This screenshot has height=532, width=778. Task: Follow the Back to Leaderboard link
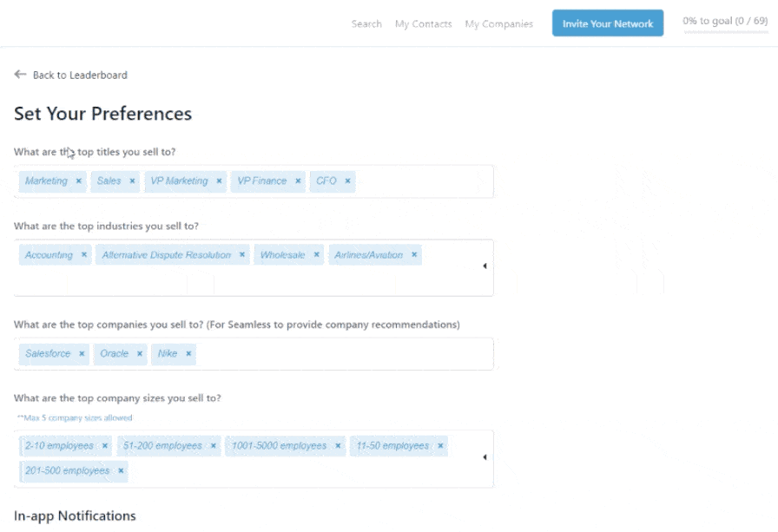coord(80,76)
